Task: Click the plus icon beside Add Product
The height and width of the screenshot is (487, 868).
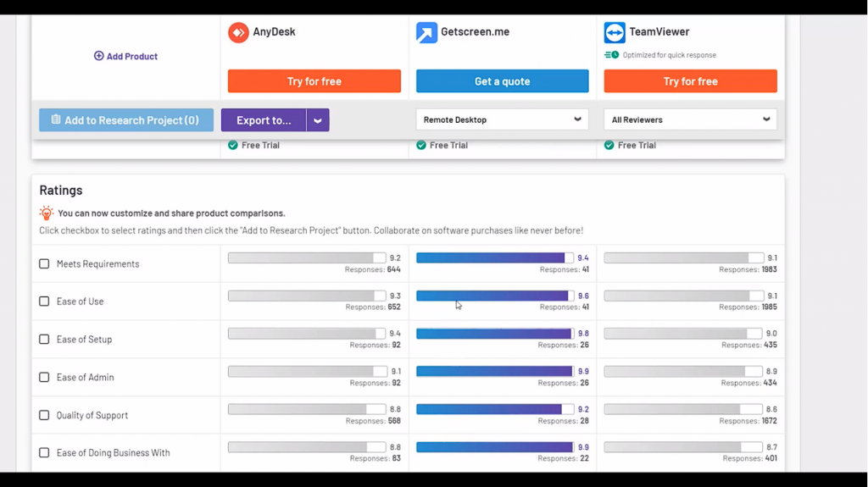Action: [98, 56]
